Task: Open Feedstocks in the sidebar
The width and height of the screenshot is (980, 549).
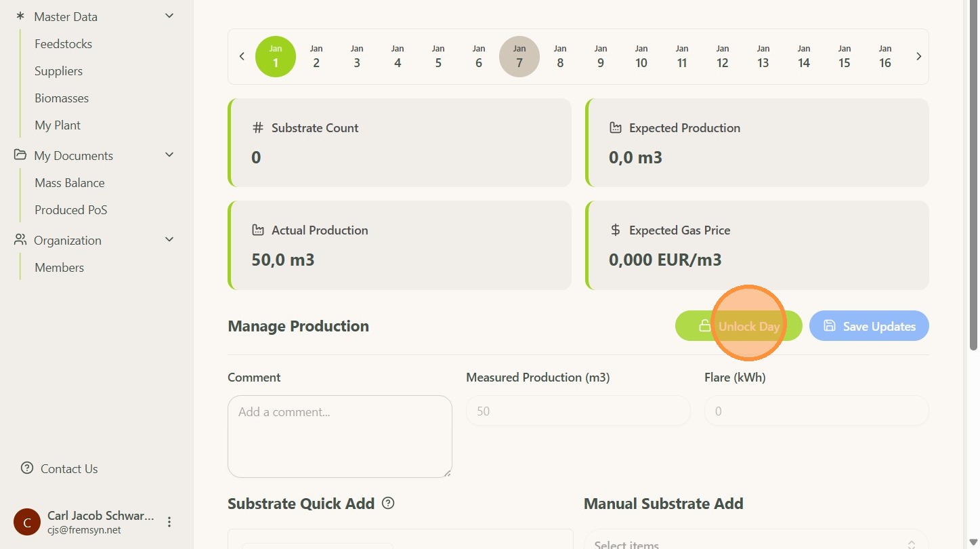Action: point(64,44)
